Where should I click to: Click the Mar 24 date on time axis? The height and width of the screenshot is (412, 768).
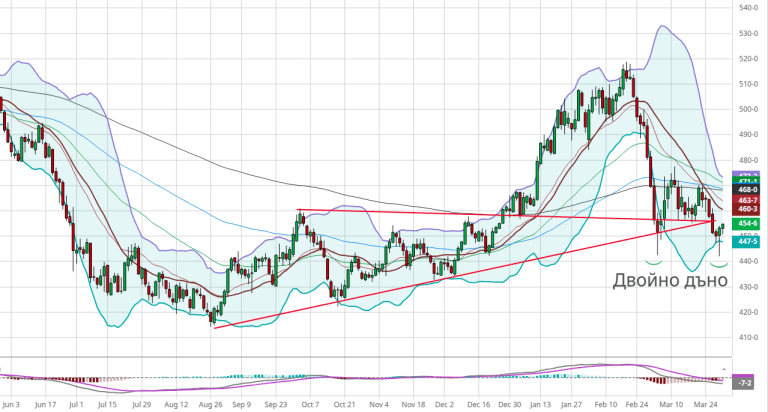pos(705,405)
